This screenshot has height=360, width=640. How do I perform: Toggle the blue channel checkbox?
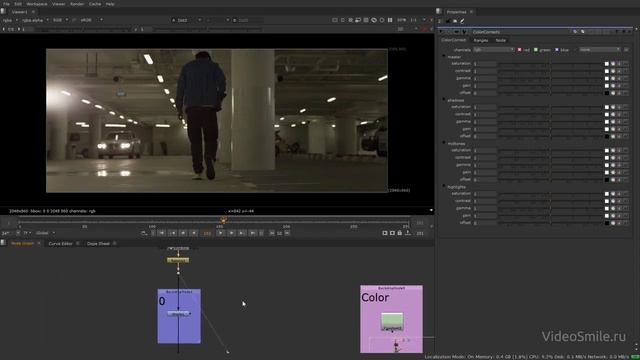pos(557,50)
